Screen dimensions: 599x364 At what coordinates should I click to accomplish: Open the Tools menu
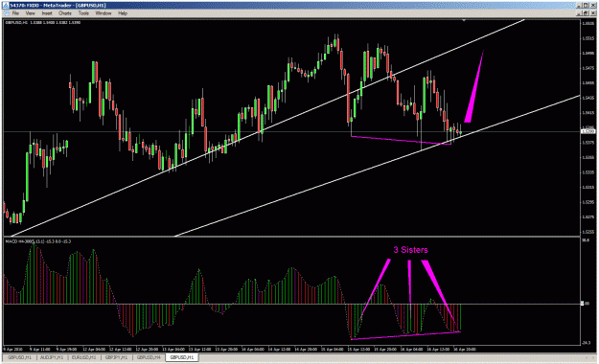point(83,13)
